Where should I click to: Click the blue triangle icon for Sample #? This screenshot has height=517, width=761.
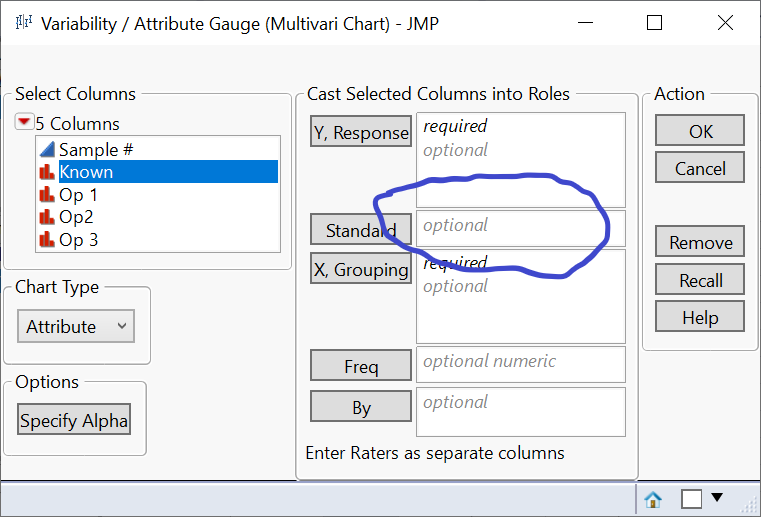(46, 149)
